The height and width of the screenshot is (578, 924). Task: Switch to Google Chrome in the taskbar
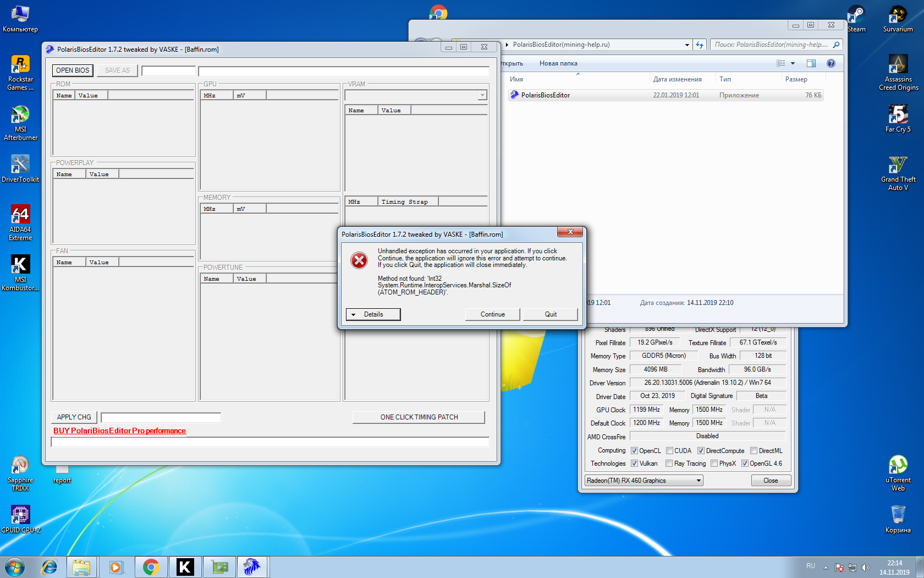[x=151, y=567]
